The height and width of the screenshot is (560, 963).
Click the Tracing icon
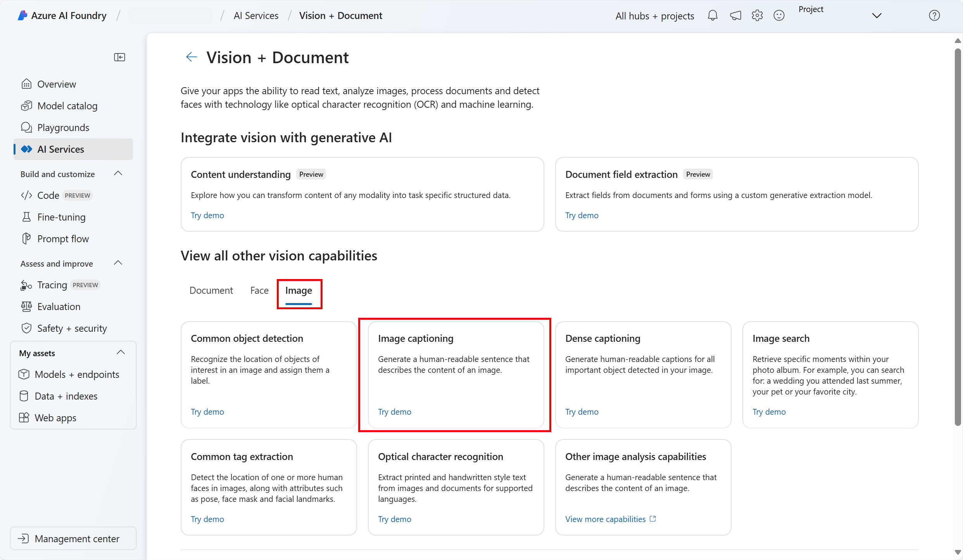point(26,285)
